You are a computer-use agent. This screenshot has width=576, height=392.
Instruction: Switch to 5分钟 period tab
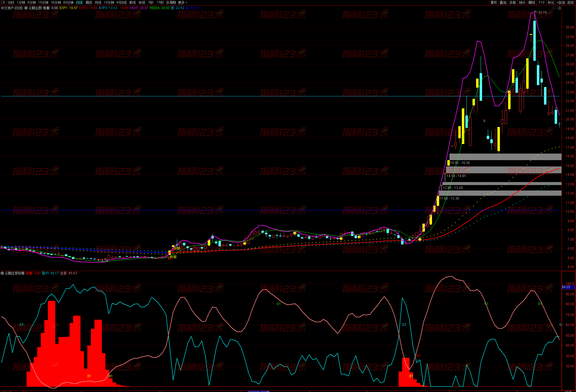click(31, 2)
